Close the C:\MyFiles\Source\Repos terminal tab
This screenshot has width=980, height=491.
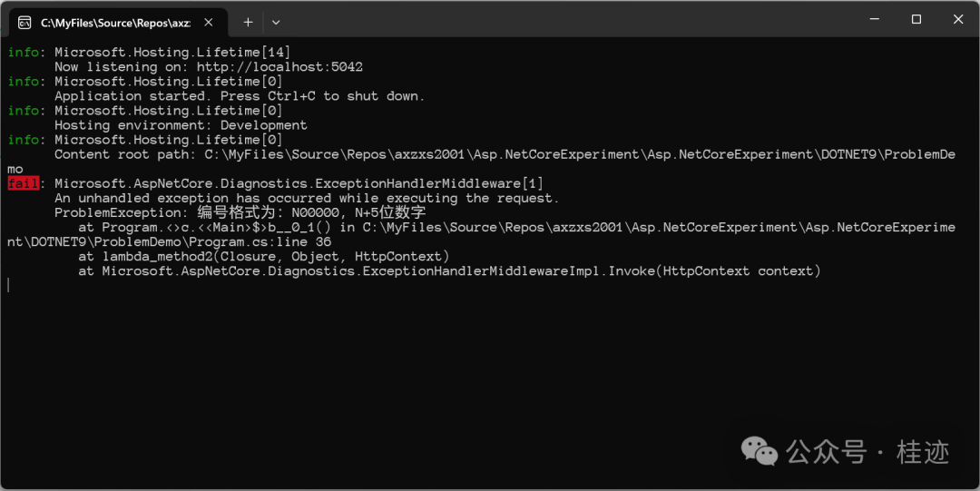click(209, 23)
